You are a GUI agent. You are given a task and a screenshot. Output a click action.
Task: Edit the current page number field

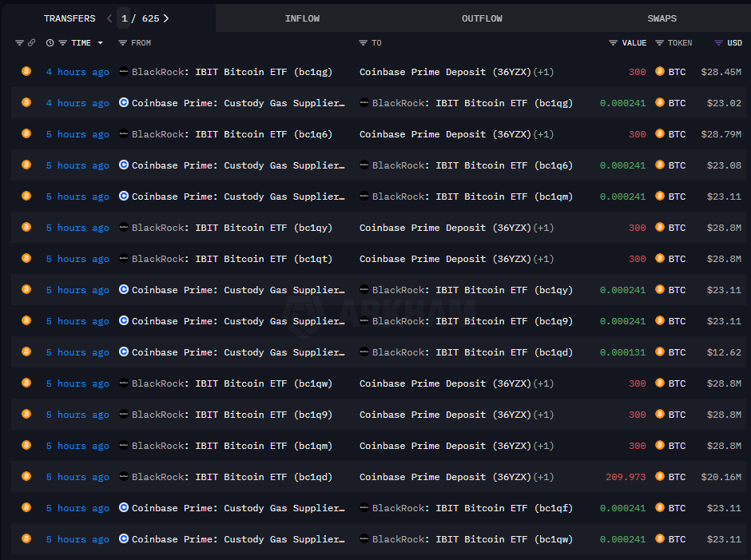click(x=124, y=18)
